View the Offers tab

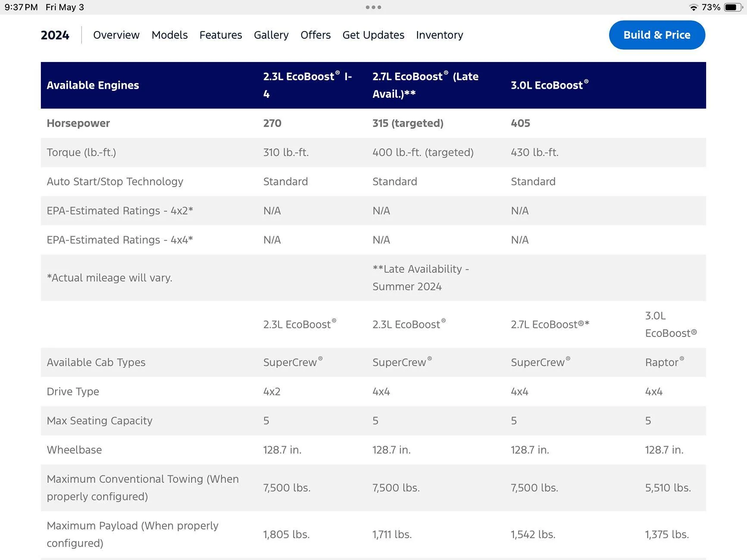coord(316,35)
